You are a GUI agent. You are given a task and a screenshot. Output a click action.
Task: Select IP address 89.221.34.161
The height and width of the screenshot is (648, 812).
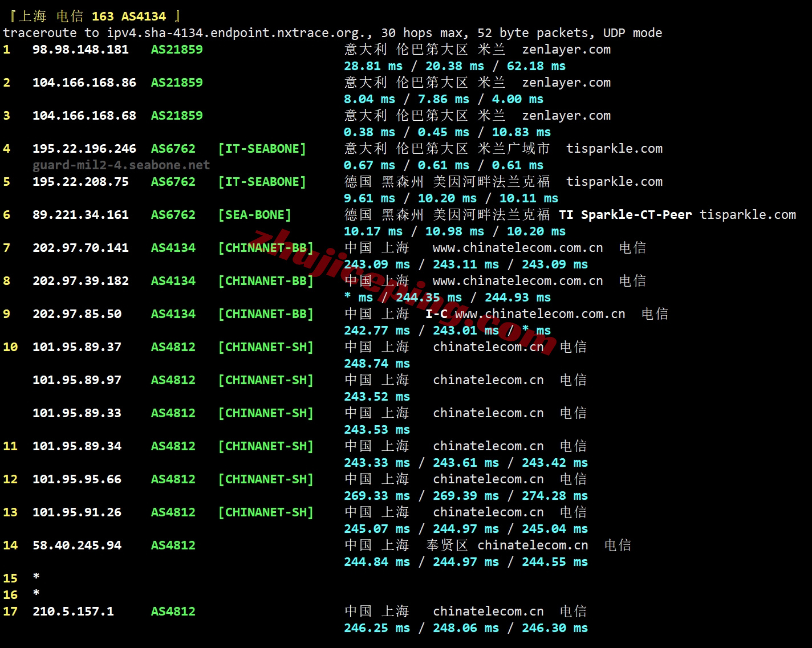click(80, 215)
